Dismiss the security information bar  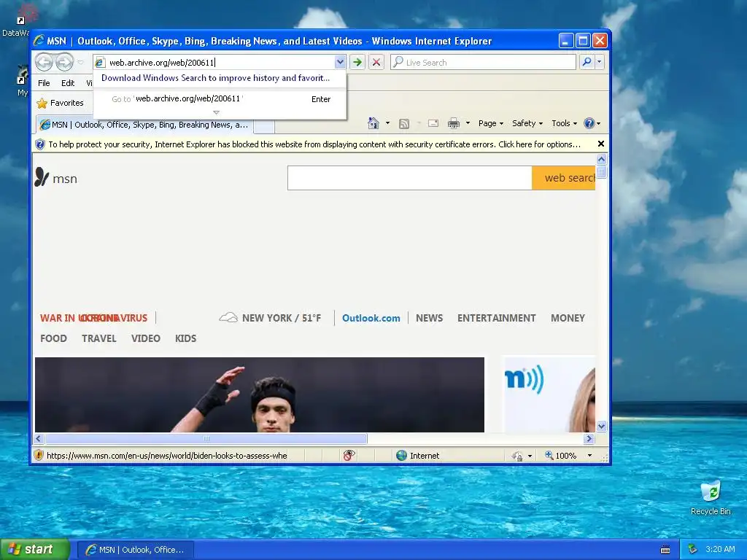point(601,144)
